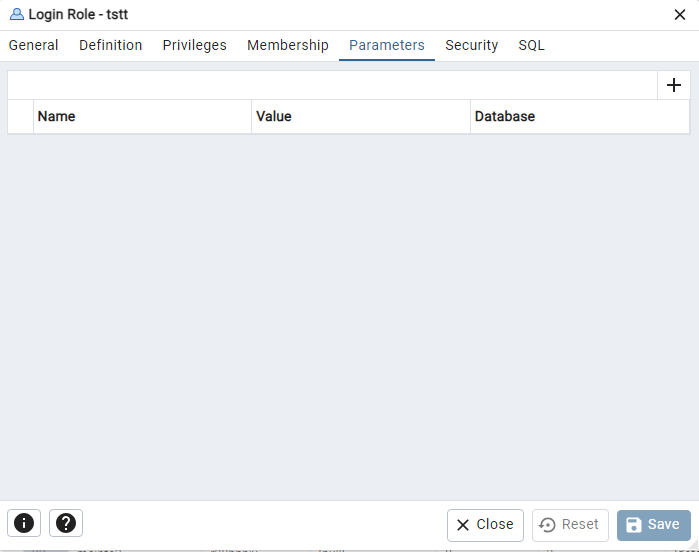Click the Close button
This screenshot has width=699, height=552.
[x=485, y=525]
